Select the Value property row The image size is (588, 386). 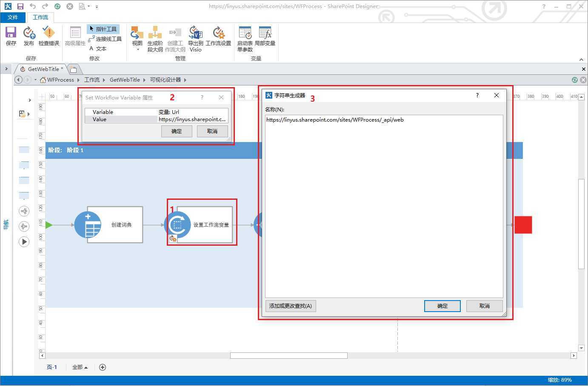point(156,119)
